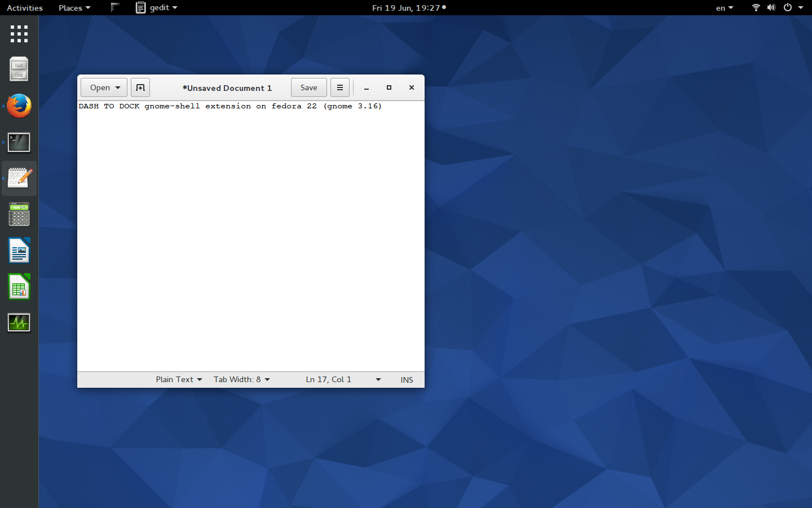Screen dimensions: 812x508
Task: Open the Show Applications grid
Action: pos(19,34)
